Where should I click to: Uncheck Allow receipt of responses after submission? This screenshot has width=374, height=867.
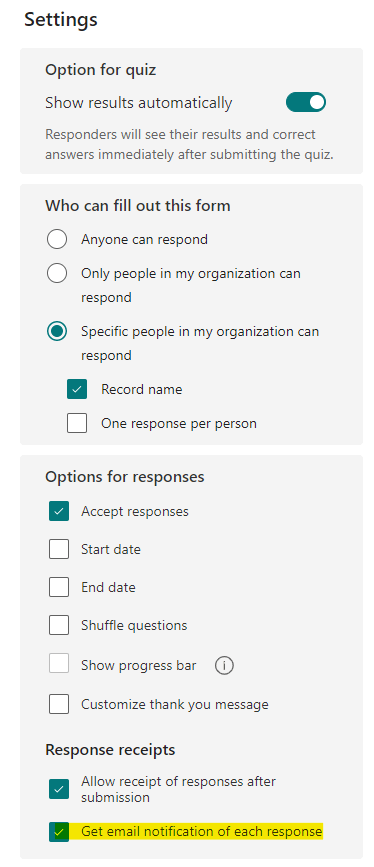[x=59, y=789]
